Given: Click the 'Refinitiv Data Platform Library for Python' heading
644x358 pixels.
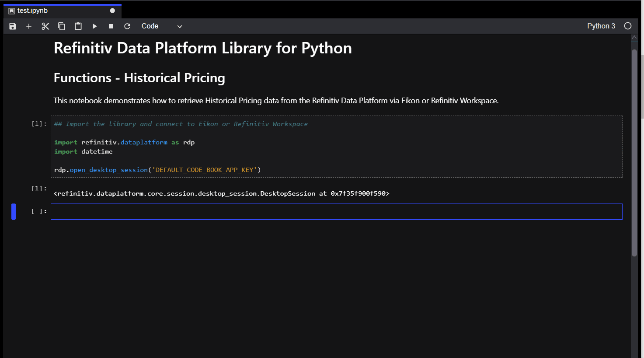Looking at the screenshot, I should 203,48.
